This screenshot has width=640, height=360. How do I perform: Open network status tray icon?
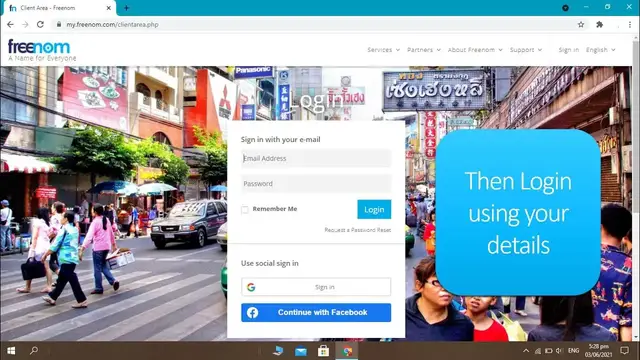point(538,351)
